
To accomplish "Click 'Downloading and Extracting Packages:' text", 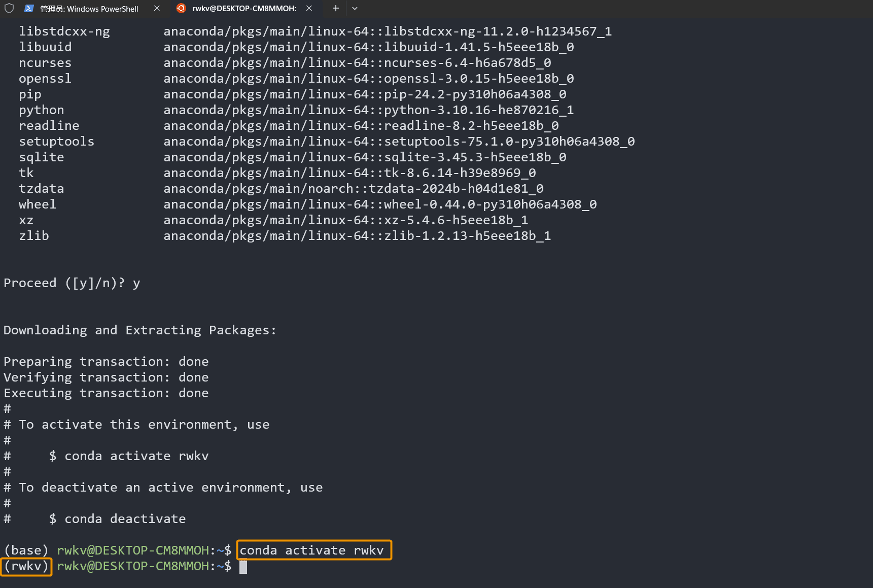I will 140,330.
